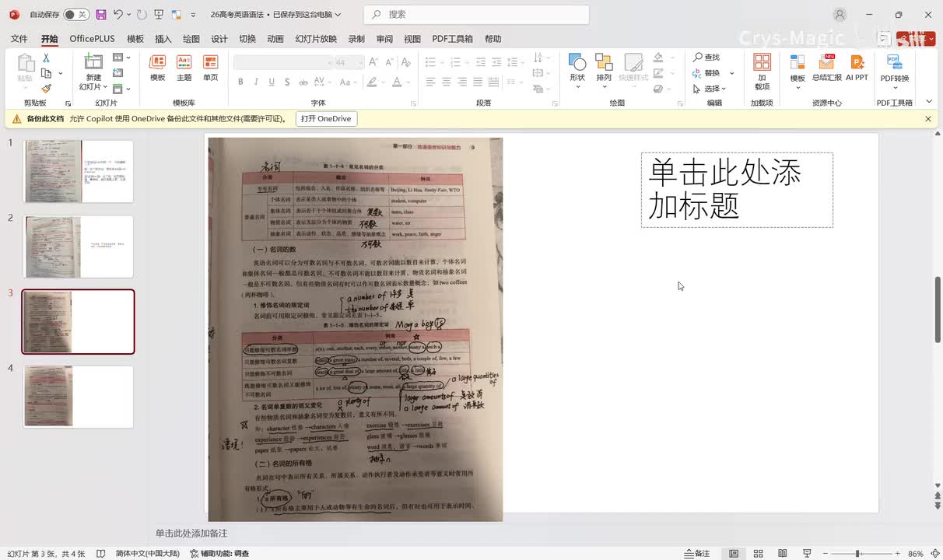Image resolution: width=943 pixels, height=560 pixels.
Task: Open the 主题 theme library
Action: [x=184, y=68]
